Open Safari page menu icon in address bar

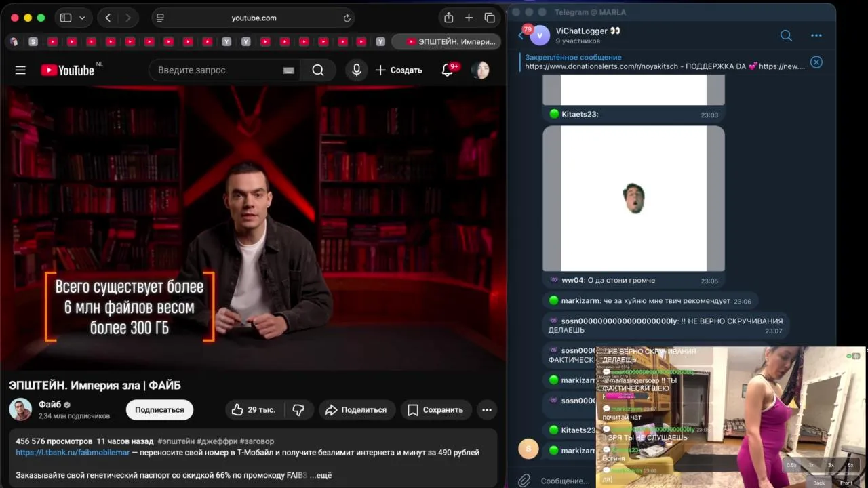(x=160, y=18)
